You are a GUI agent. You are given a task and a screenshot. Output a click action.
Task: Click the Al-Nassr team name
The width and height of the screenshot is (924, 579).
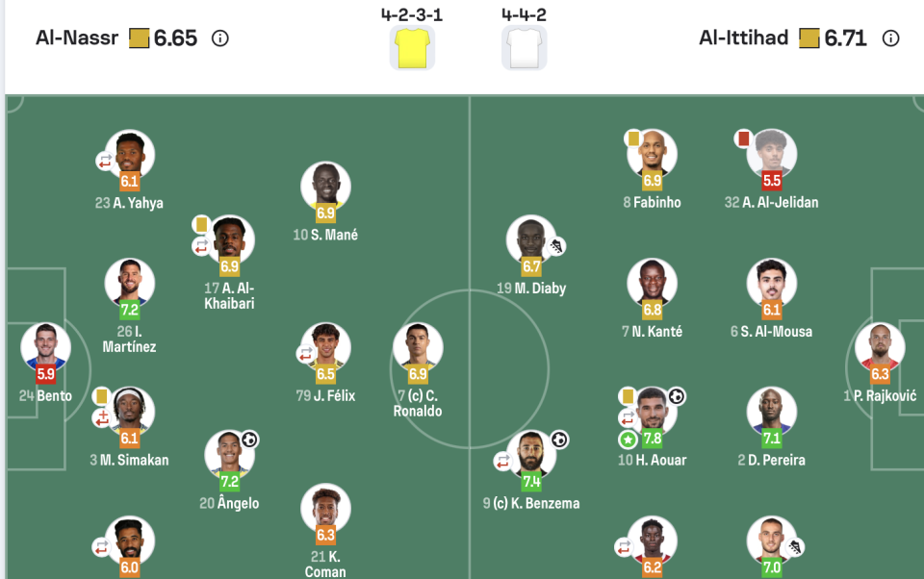coord(76,38)
